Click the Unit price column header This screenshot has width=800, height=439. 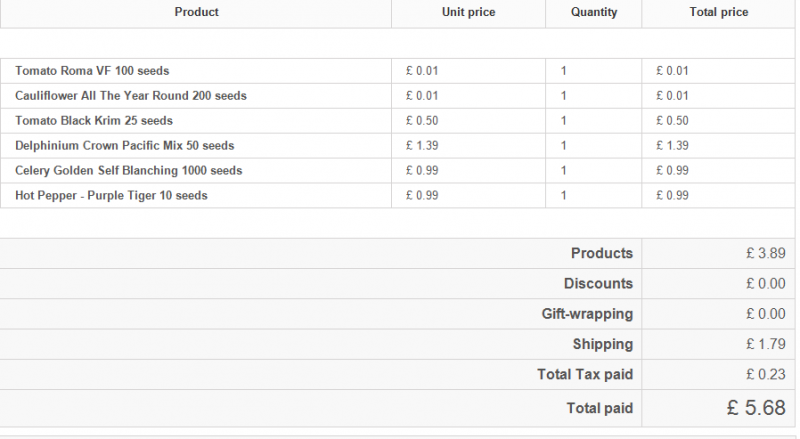[x=468, y=13]
